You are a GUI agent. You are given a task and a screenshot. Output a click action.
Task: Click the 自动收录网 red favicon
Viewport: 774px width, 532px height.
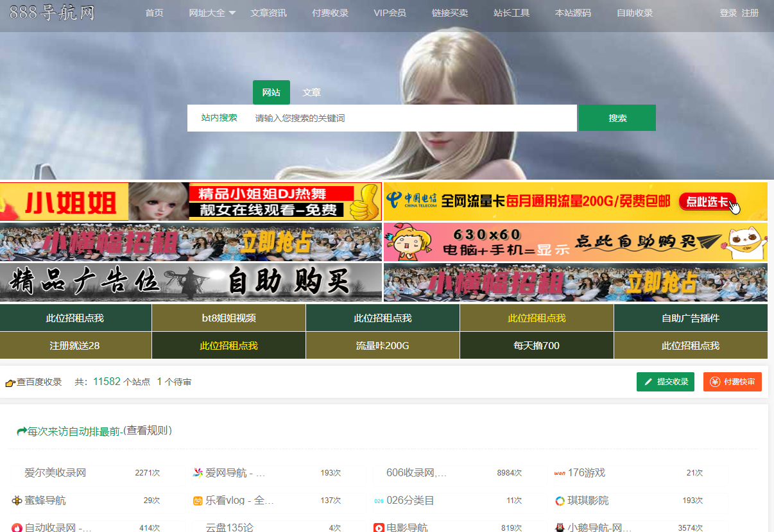17,528
